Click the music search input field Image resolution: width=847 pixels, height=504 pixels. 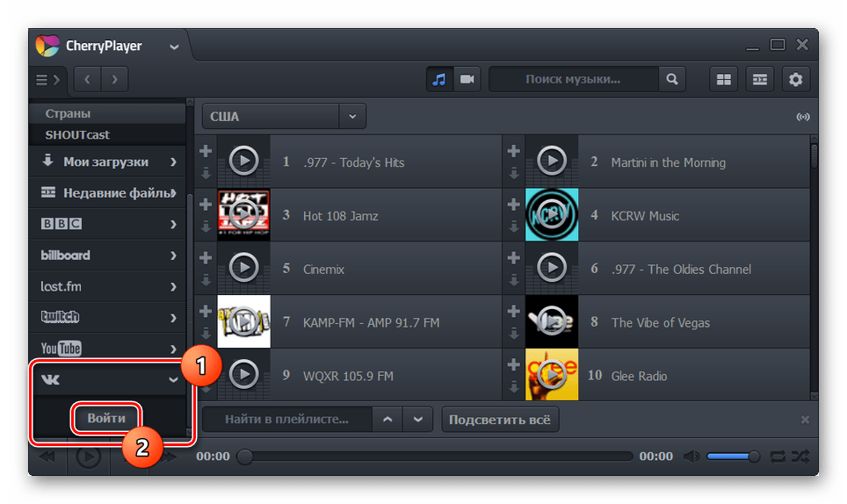click(x=574, y=79)
